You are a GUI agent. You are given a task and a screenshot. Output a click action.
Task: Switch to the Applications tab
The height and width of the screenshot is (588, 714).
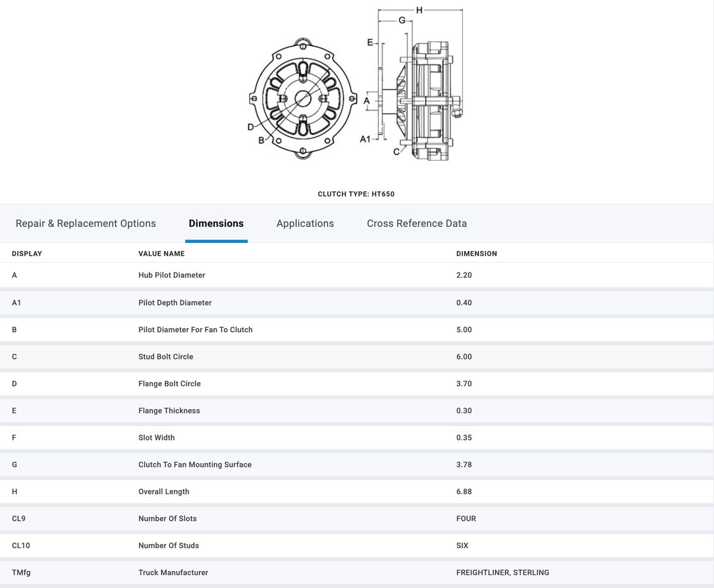pos(305,223)
